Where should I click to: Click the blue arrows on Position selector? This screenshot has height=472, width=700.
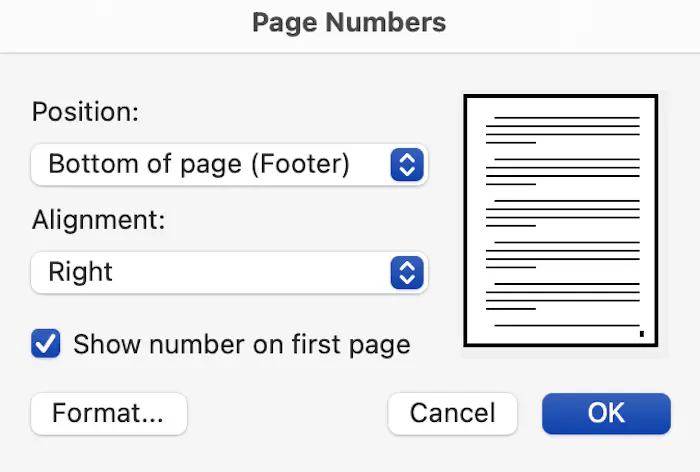[406, 164]
